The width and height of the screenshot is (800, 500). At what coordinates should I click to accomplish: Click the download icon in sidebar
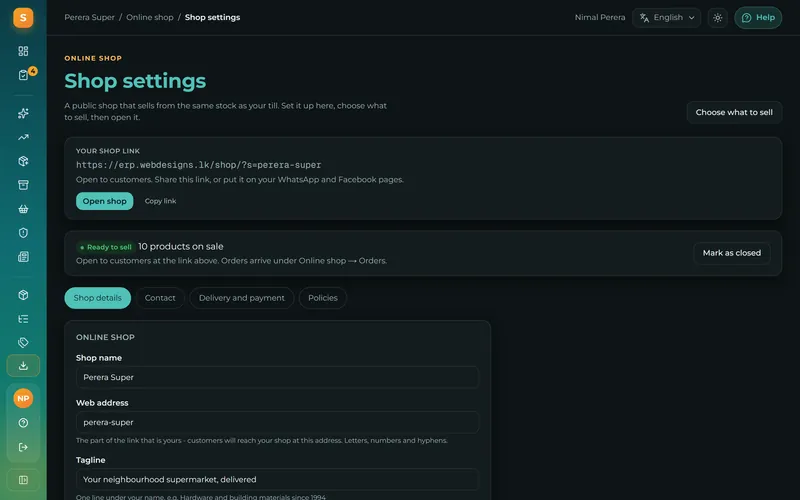[x=23, y=366]
